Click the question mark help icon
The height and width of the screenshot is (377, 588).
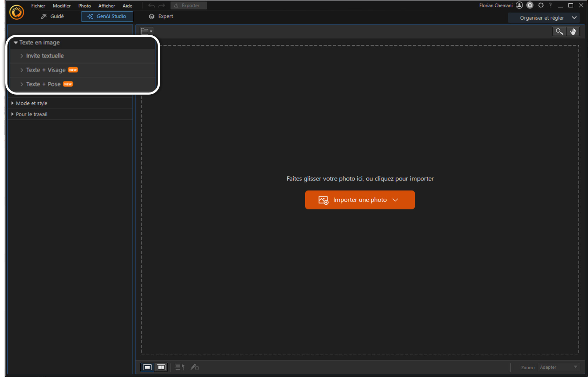click(550, 5)
